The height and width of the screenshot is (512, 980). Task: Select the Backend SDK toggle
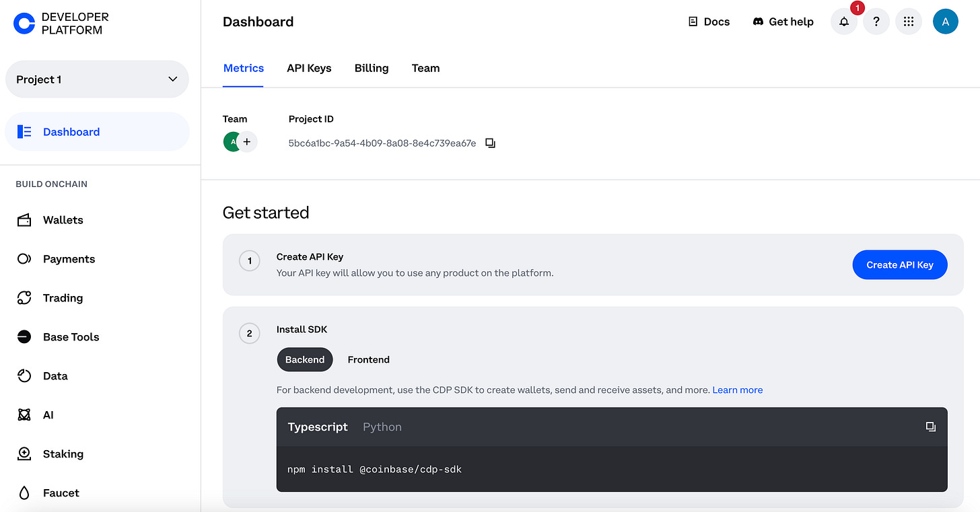click(x=305, y=359)
